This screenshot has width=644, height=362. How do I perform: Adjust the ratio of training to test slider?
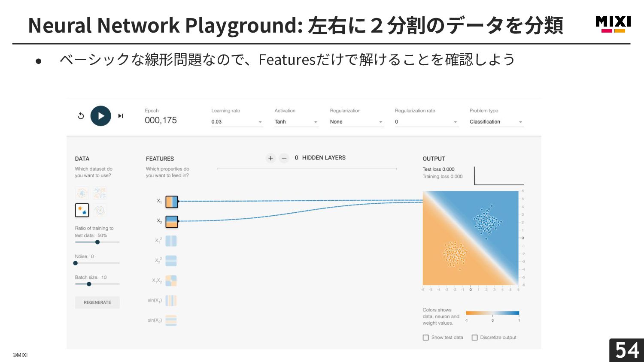pos(97,242)
